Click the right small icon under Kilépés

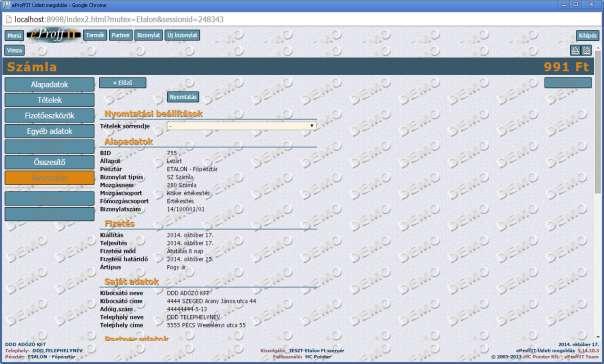586,50
